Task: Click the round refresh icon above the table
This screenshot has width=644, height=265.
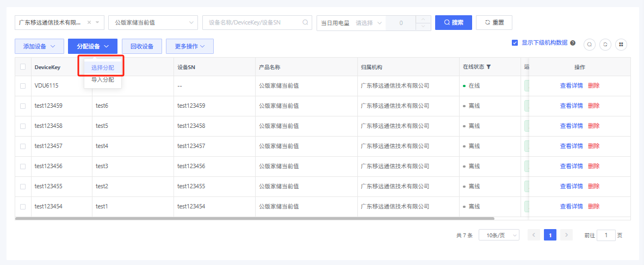Action: click(x=605, y=45)
